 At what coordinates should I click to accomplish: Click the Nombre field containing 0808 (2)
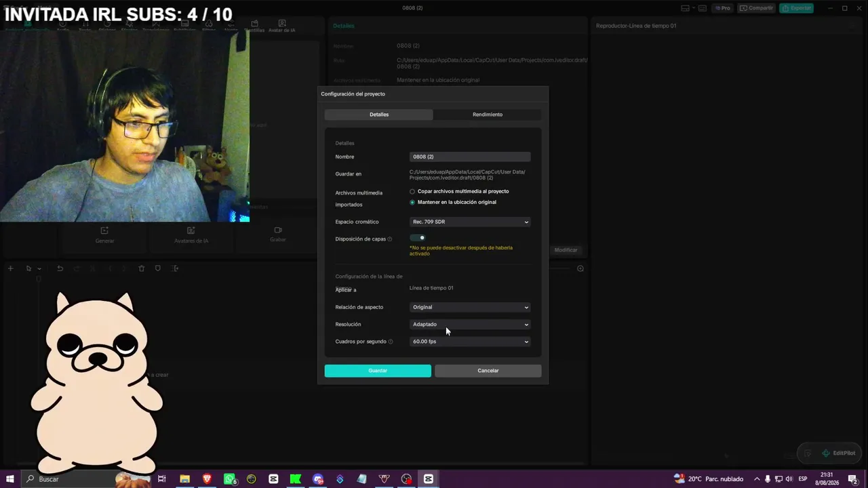(x=470, y=157)
